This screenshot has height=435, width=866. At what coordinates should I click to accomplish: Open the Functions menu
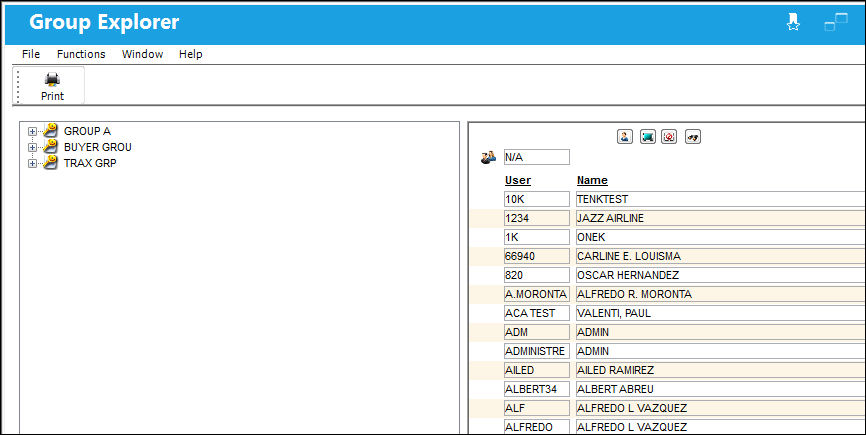81,54
